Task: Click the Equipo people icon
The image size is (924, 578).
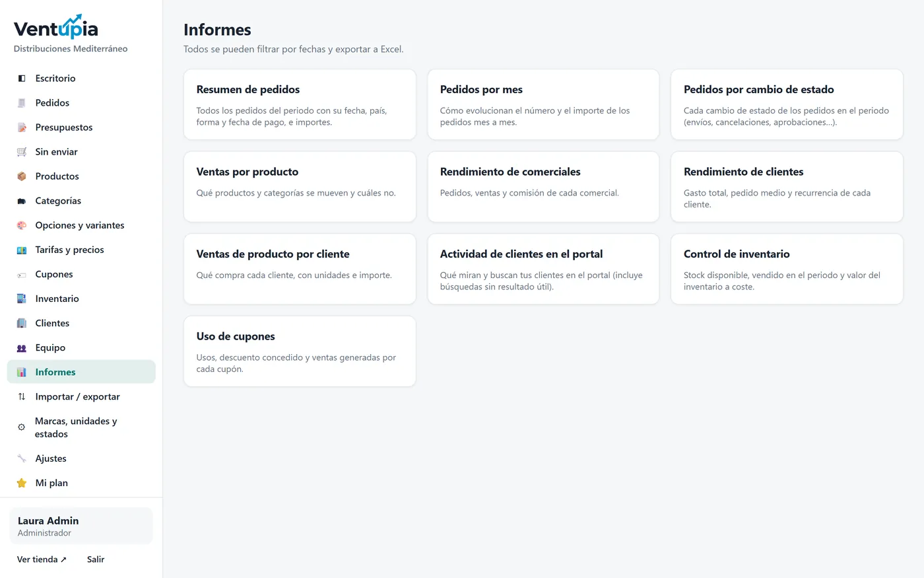Action: click(x=22, y=347)
